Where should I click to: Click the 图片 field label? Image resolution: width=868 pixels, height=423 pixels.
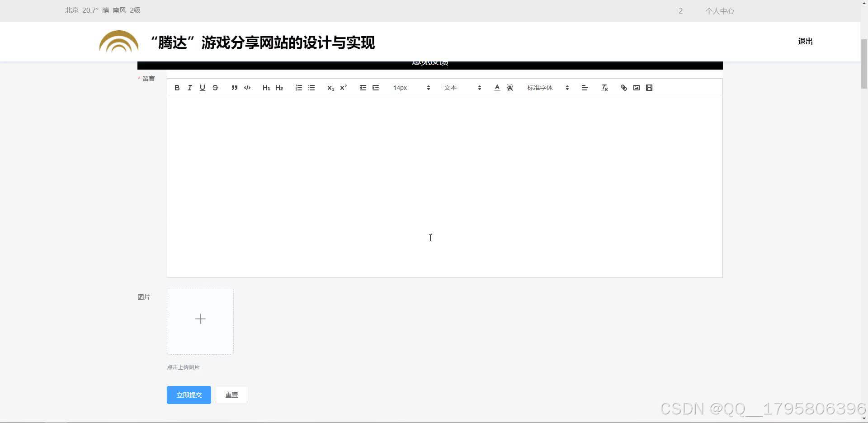144,297
